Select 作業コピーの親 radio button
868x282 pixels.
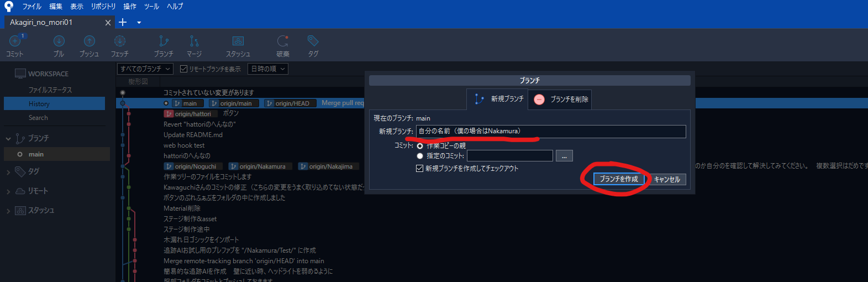point(420,146)
